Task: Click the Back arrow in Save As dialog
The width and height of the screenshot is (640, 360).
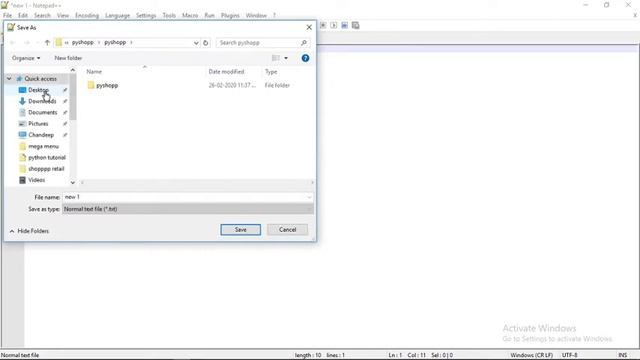Action: pyautogui.click(x=13, y=42)
